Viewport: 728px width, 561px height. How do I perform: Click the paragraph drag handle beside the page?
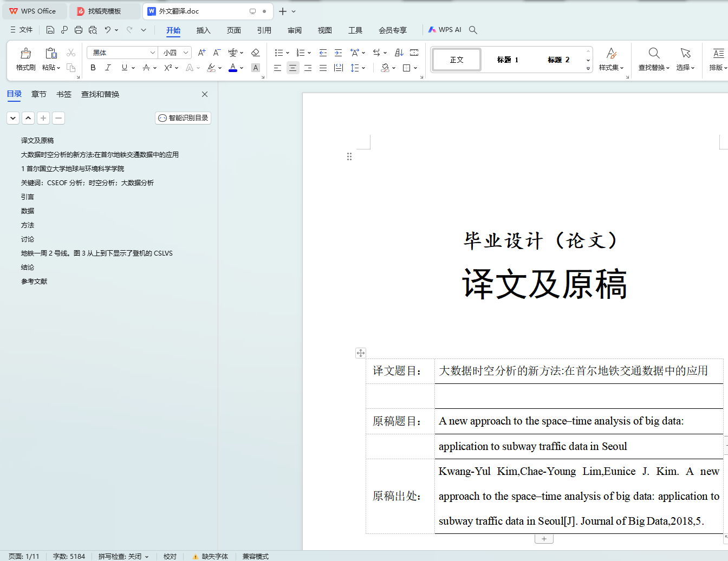tap(349, 156)
